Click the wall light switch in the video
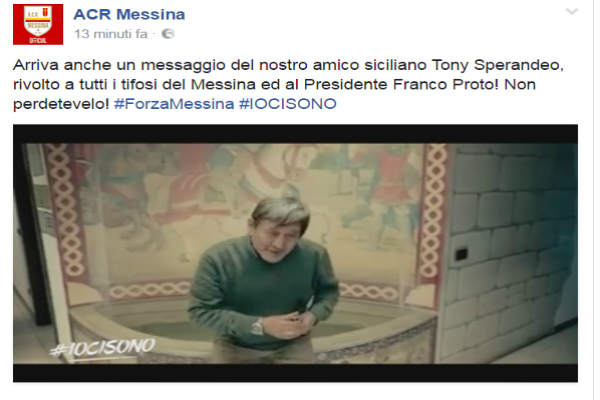The width and height of the screenshot is (600, 400). (461, 254)
